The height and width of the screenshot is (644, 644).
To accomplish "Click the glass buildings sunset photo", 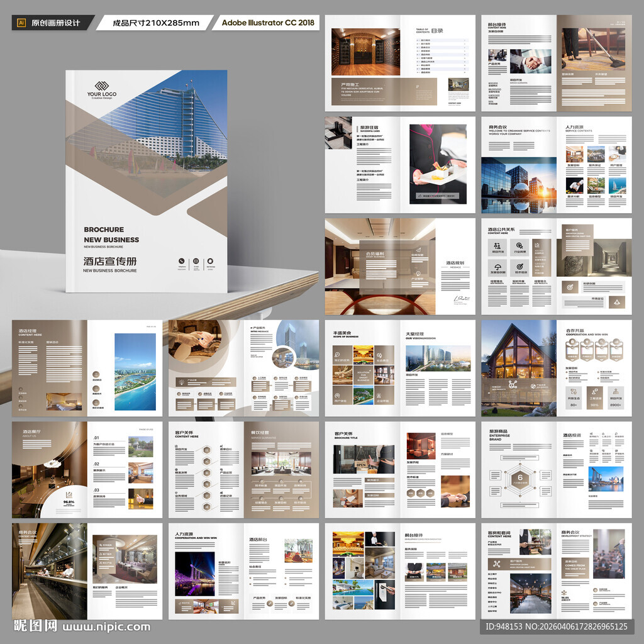I will [519, 185].
